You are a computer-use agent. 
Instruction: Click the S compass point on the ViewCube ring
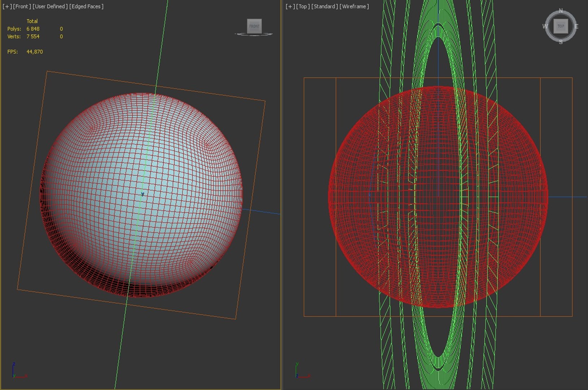561,42
